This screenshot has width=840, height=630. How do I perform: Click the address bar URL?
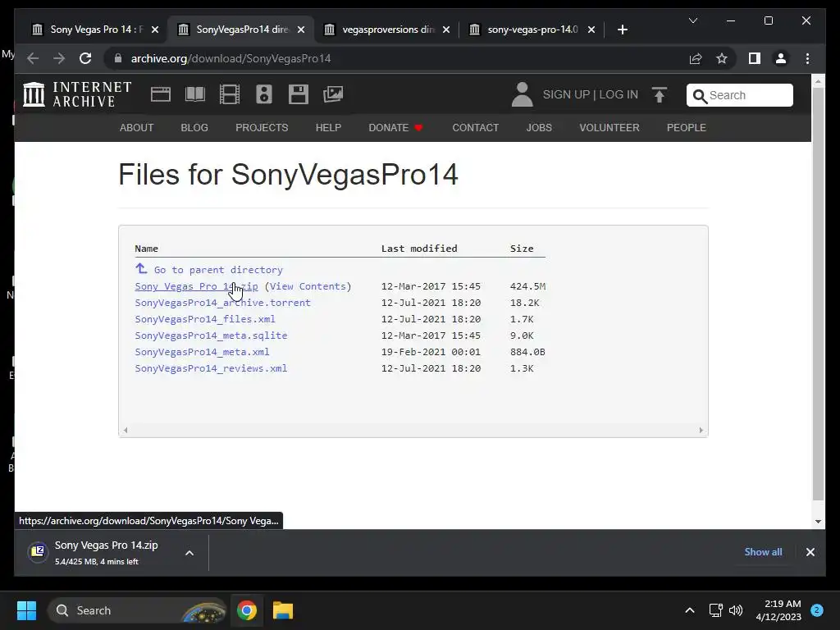(231, 58)
